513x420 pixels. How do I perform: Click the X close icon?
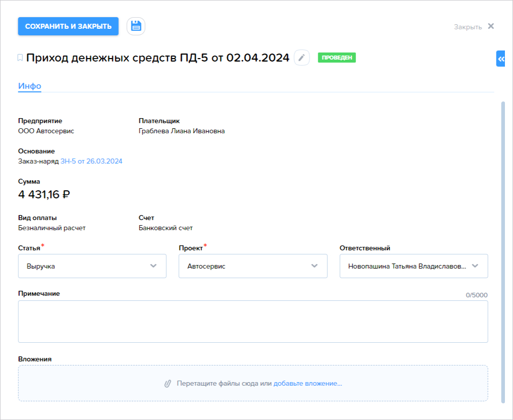491,26
